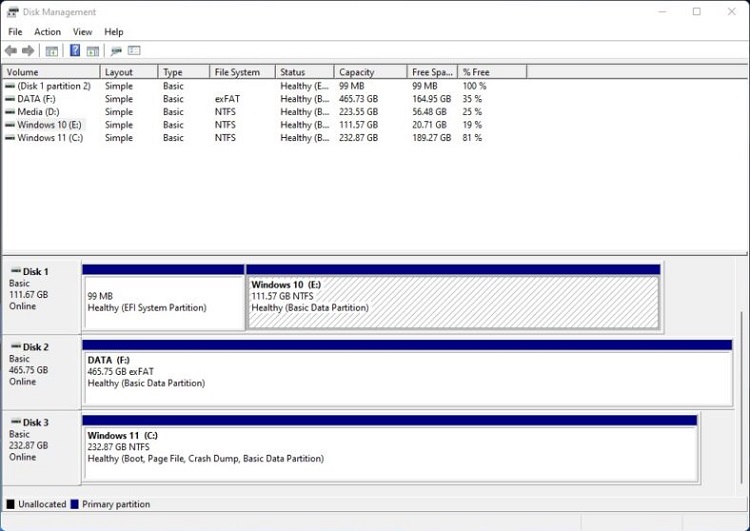Click drive icon beside DATA (F:) row
The height and width of the screenshot is (531, 750).
point(10,100)
